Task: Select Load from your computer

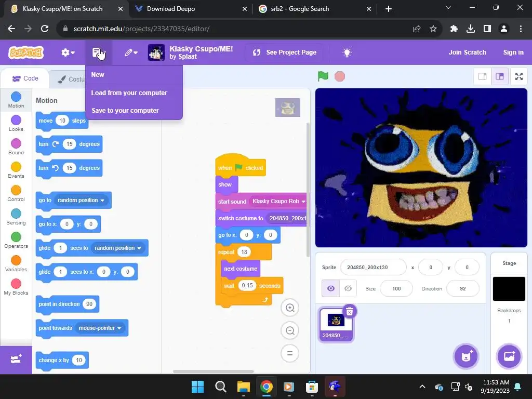Action: 134,93
